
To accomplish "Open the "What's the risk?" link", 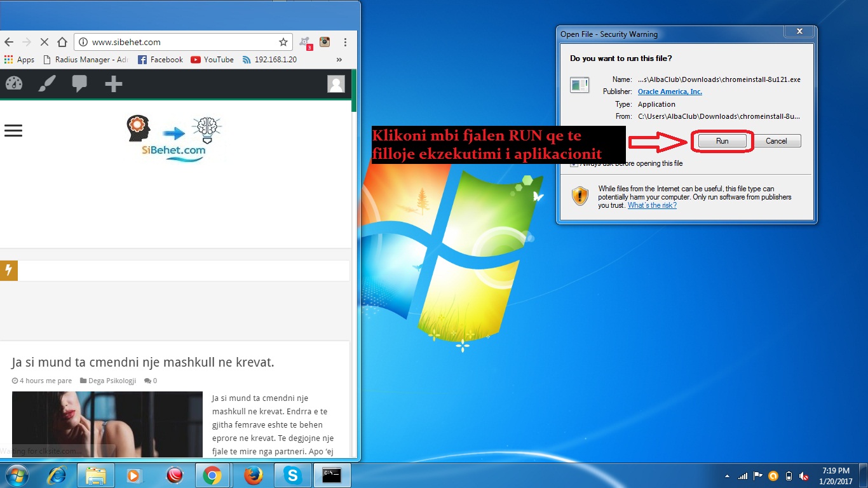I will 652,205.
